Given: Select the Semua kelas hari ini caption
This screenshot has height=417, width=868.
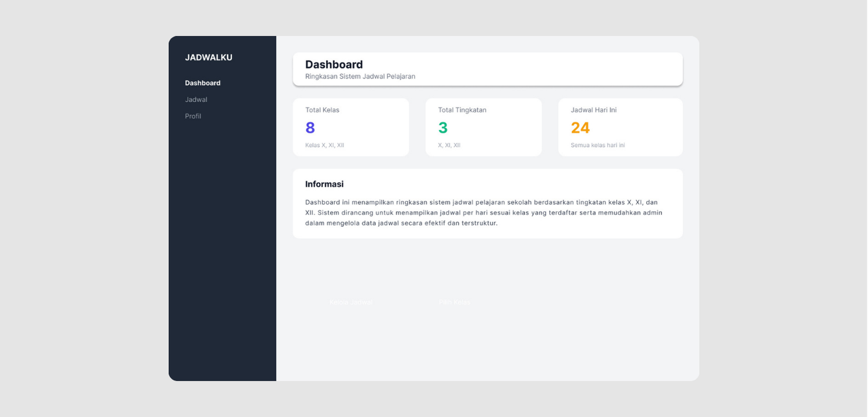Looking at the screenshot, I should pyautogui.click(x=597, y=145).
